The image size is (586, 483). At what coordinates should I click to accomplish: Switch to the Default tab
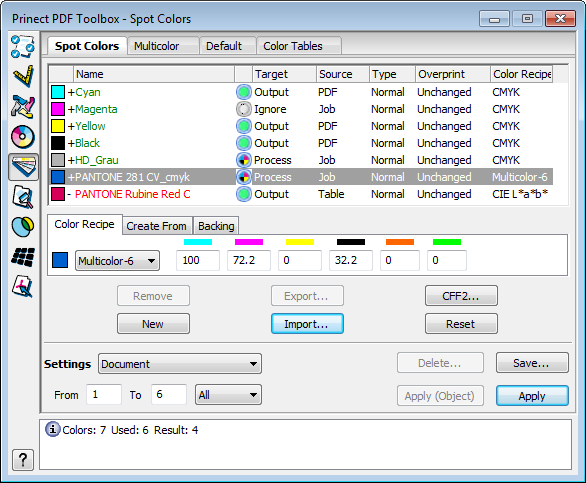[228, 46]
